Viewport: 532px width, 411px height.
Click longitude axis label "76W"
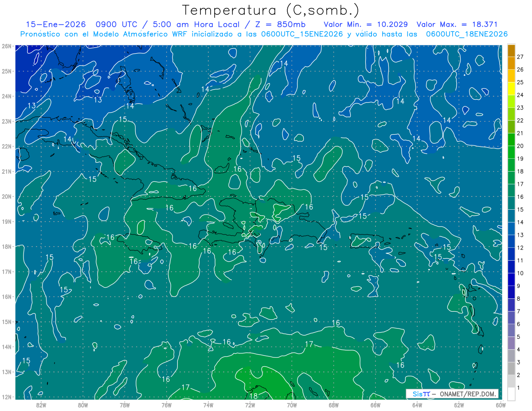[166, 405]
